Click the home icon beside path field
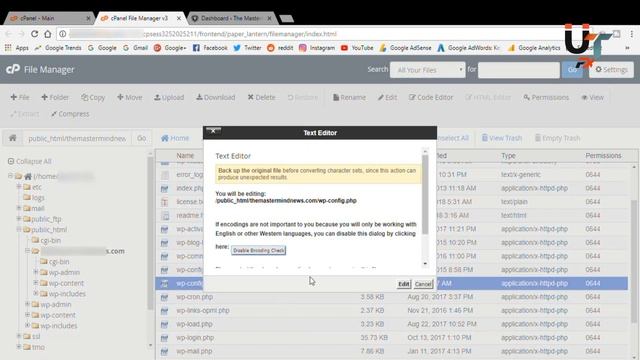This screenshot has height=360, width=640. coord(13,138)
